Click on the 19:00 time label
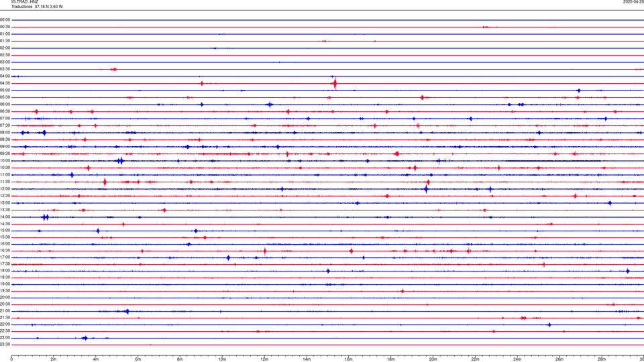 click(x=5, y=284)
